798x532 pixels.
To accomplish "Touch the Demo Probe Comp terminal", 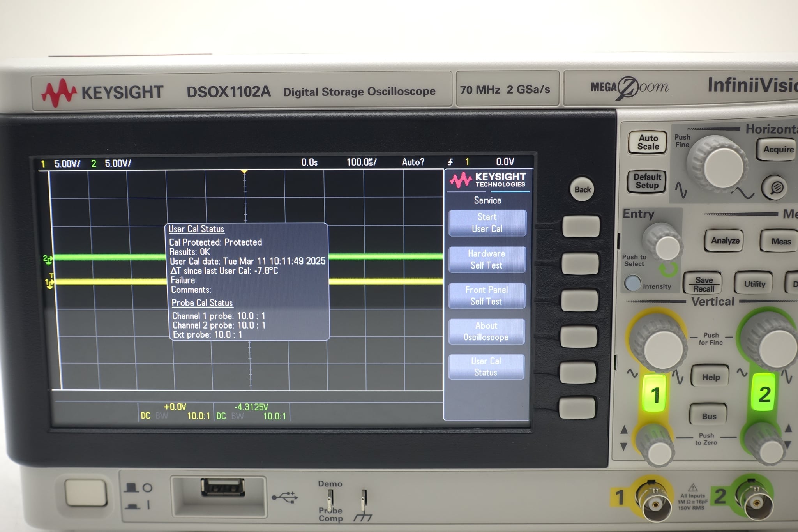I will (330, 500).
